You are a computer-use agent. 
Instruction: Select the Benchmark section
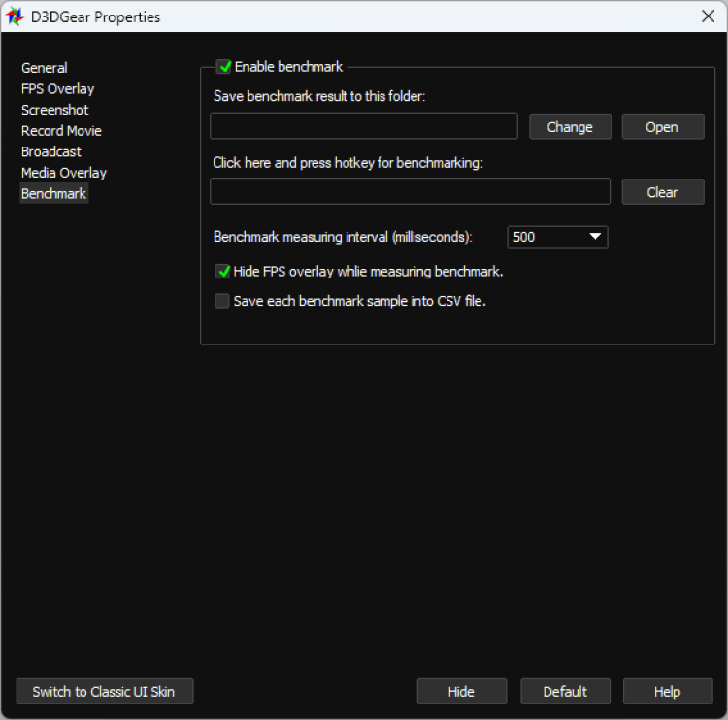(x=53, y=193)
